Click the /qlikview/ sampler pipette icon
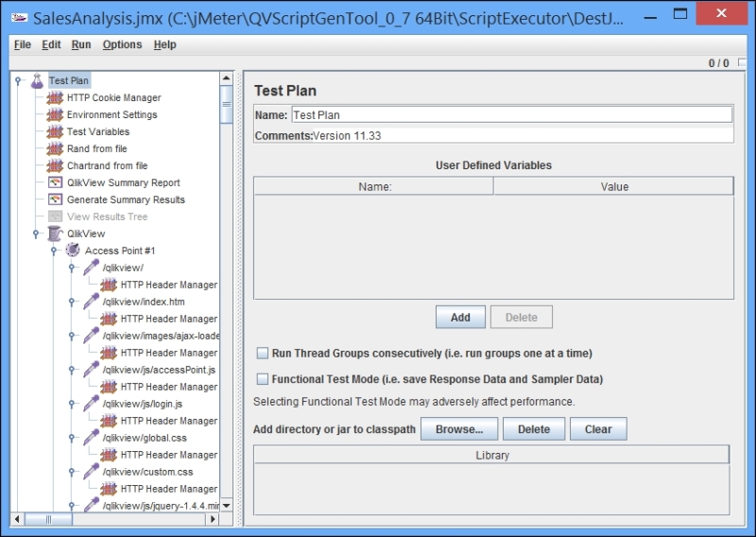 (91, 268)
